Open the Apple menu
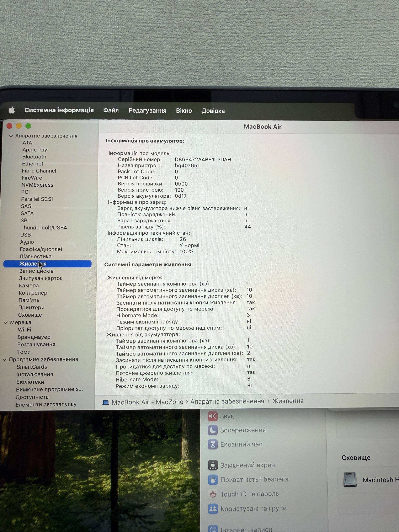This screenshot has width=399, height=532. click(12, 110)
